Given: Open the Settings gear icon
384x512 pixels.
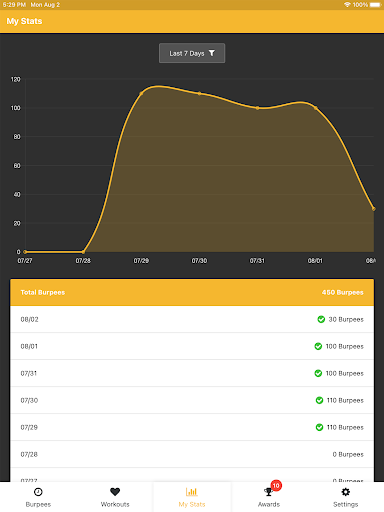Looking at the screenshot, I should click(346, 492).
